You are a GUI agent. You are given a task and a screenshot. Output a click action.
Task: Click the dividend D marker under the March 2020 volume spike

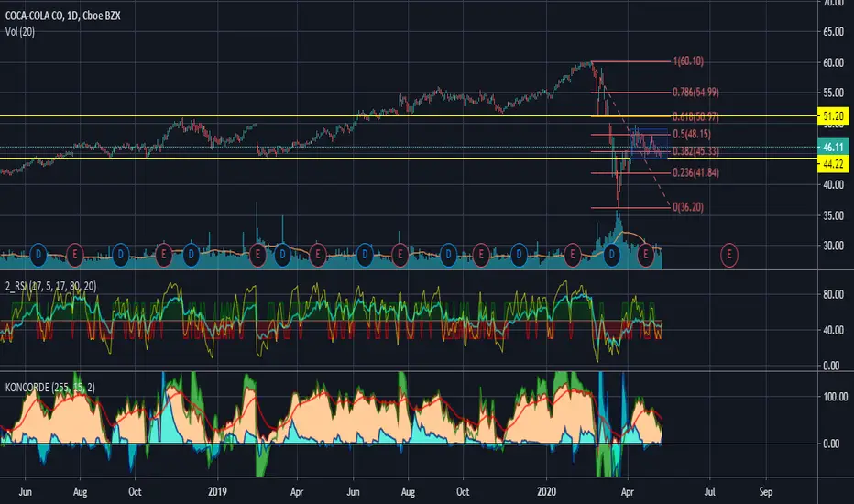point(611,254)
